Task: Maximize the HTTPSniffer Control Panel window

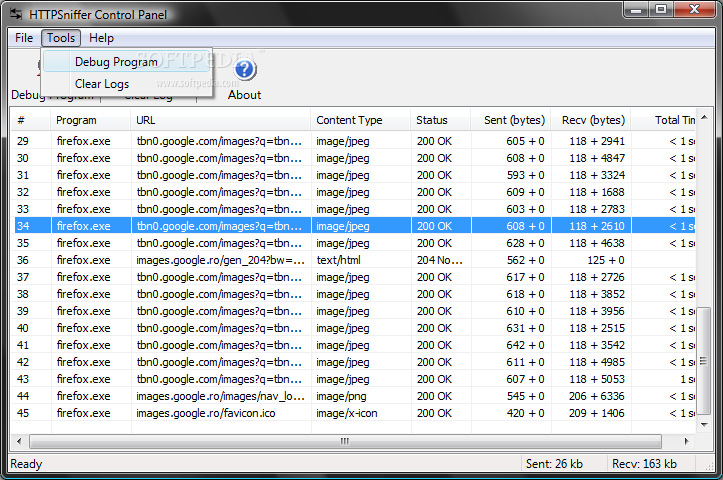Action: point(661,9)
